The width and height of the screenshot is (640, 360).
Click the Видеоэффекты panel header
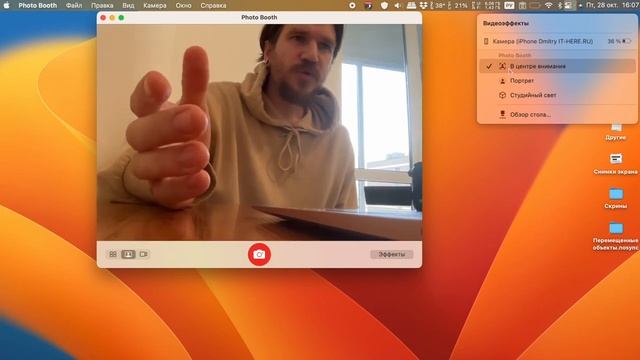pyautogui.click(x=506, y=23)
